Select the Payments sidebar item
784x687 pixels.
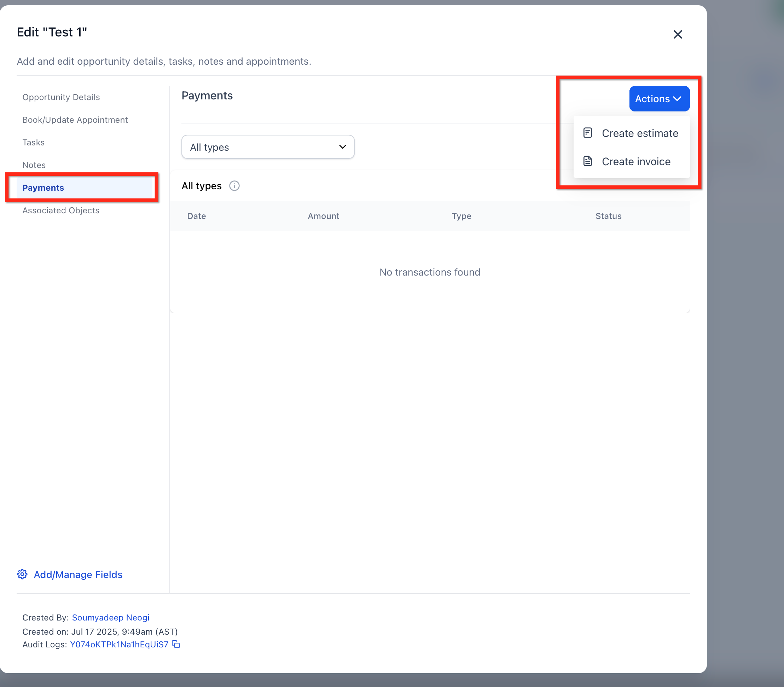(85, 188)
